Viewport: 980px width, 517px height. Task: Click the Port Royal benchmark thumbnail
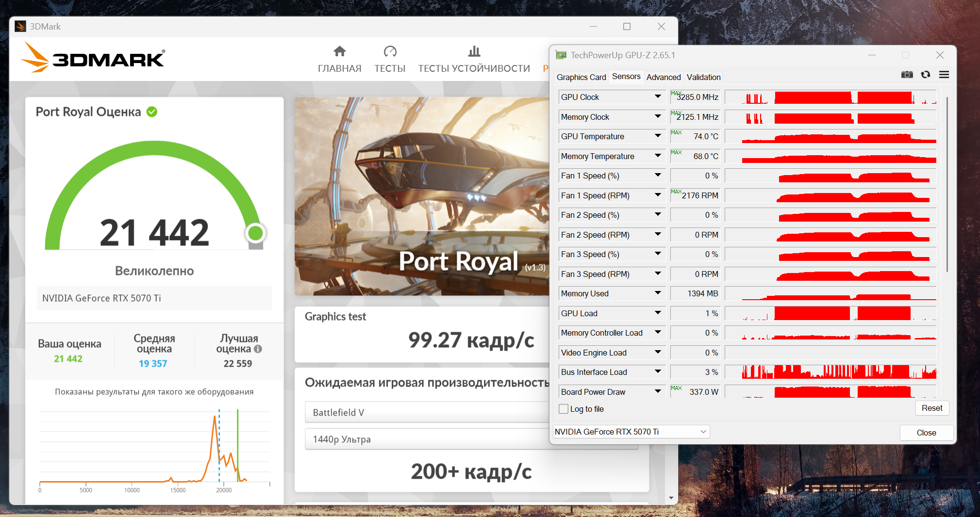click(x=422, y=196)
